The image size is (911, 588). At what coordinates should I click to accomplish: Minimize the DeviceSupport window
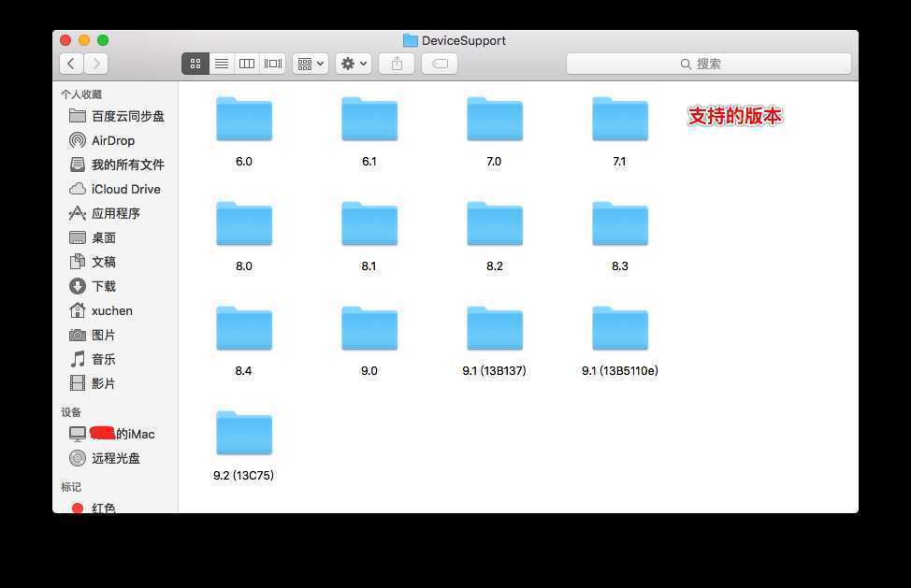[84, 40]
